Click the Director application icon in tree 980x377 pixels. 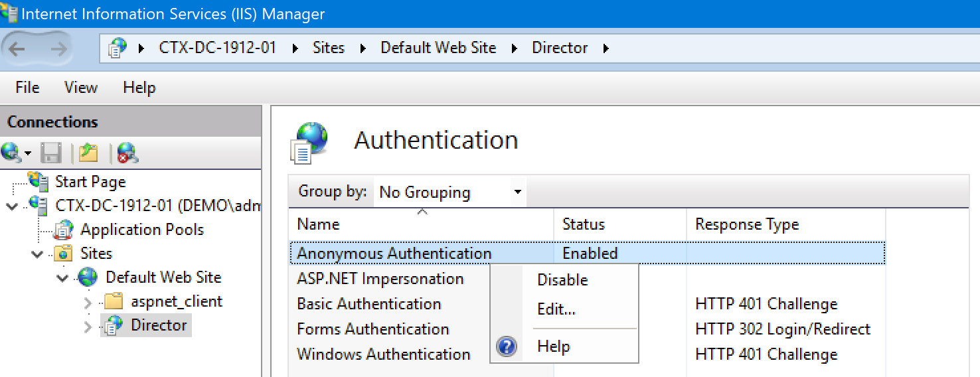[114, 325]
